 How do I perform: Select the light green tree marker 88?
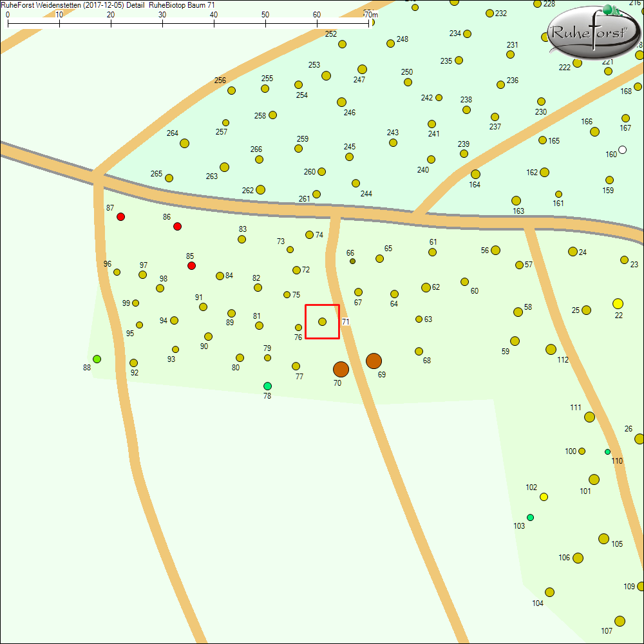(97, 359)
